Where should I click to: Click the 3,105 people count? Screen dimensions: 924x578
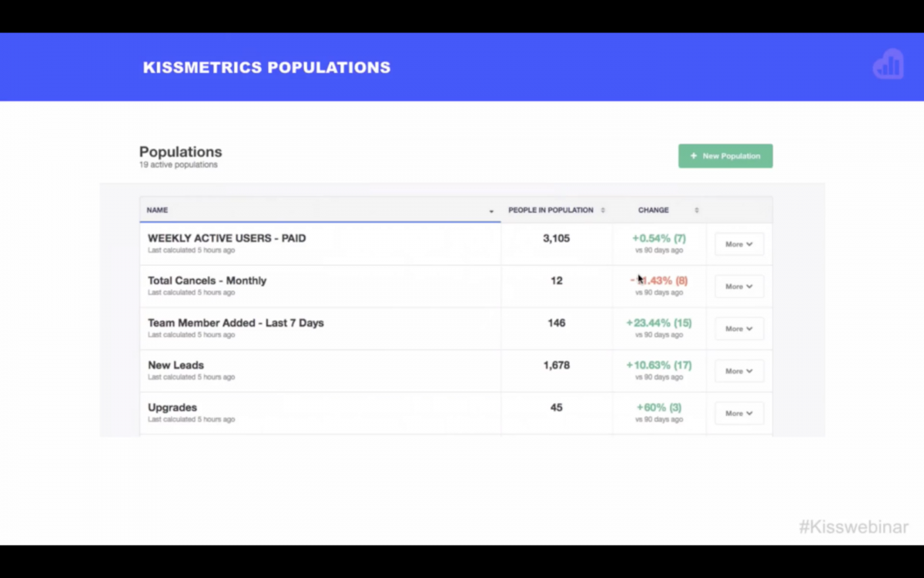pos(557,238)
